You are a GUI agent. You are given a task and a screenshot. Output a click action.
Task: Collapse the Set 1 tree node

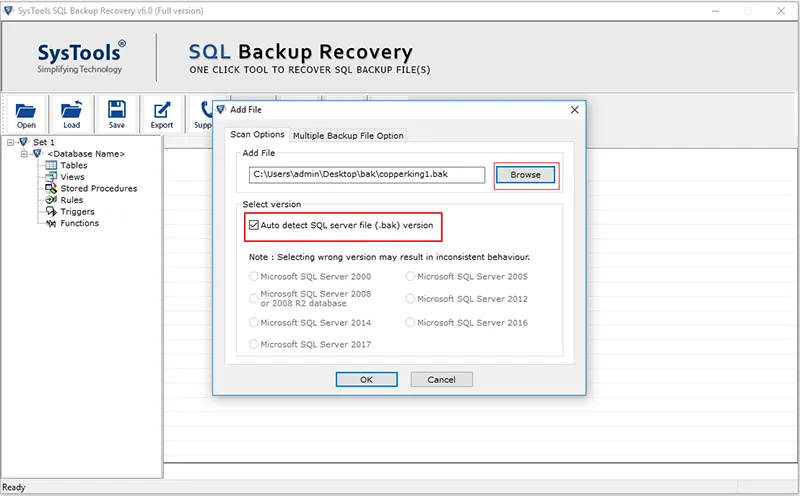pos(10,142)
